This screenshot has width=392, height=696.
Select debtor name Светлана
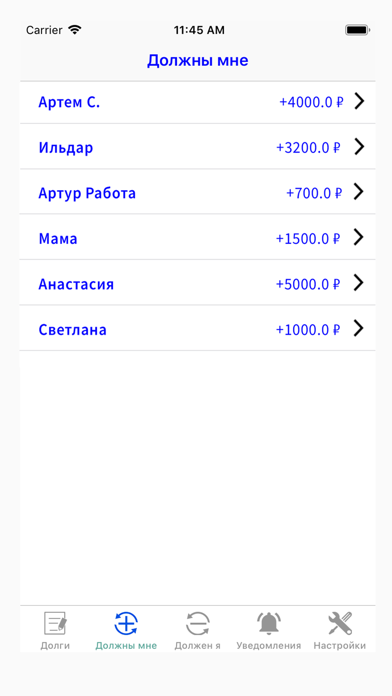click(72, 330)
